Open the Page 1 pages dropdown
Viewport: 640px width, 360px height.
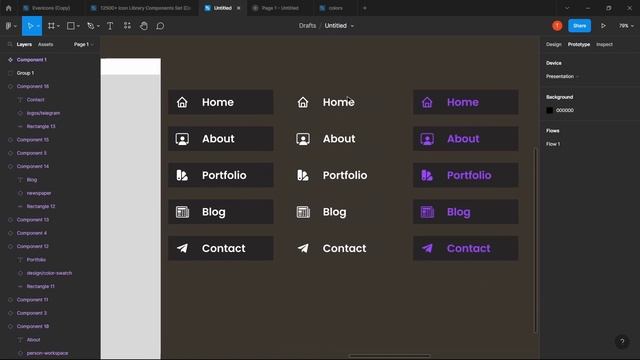click(84, 44)
